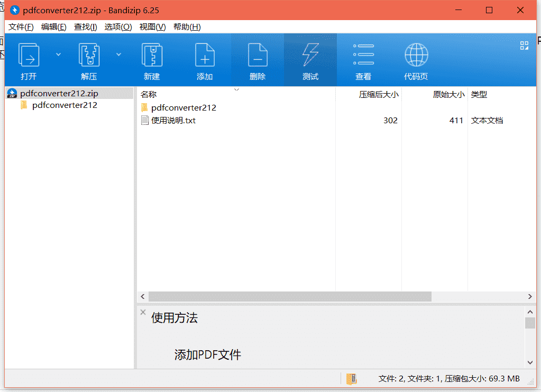Open the 帮助(H) menu

click(x=187, y=27)
